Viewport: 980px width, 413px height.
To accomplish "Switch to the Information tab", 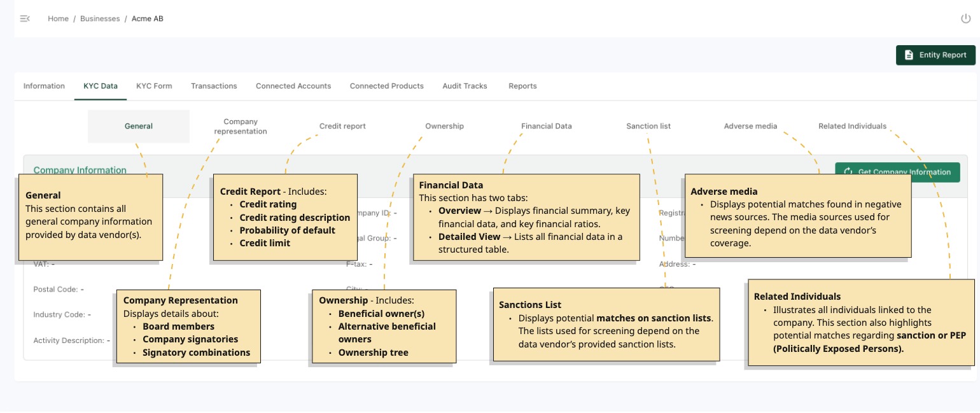I will click(x=44, y=86).
